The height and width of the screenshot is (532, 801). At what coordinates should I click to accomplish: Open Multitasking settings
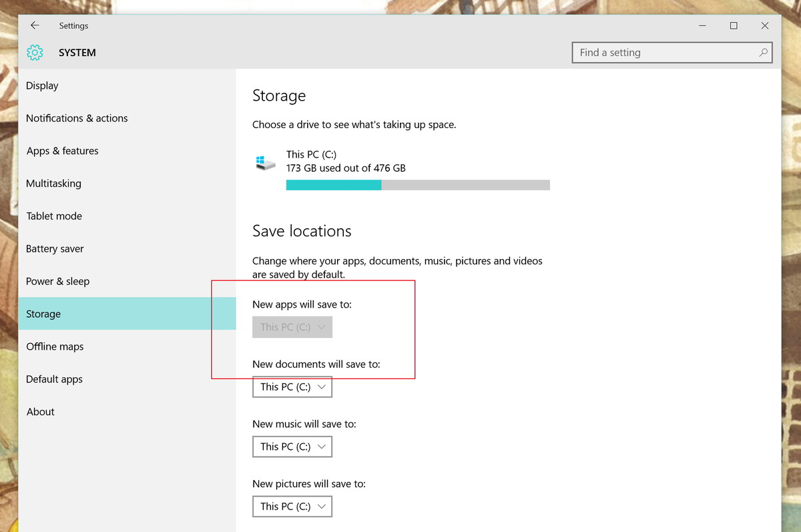pos(53,183)
